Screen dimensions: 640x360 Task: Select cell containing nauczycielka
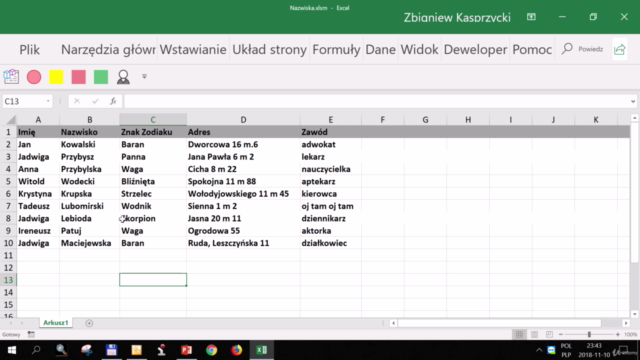point(331,169)
